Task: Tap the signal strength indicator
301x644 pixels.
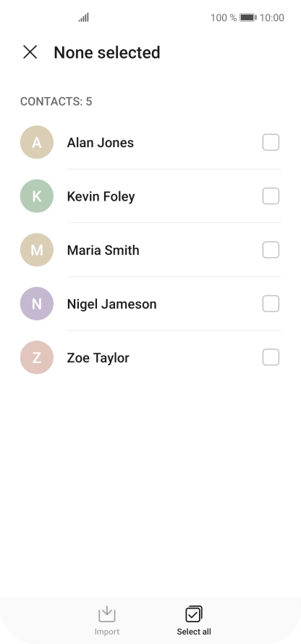Action: (84, 17)
